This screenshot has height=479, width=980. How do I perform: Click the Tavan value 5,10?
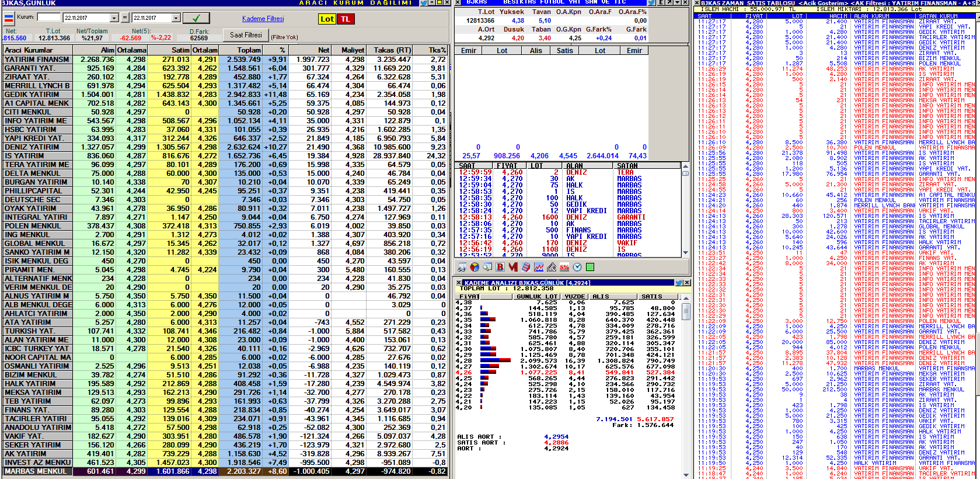pos(545,20)
